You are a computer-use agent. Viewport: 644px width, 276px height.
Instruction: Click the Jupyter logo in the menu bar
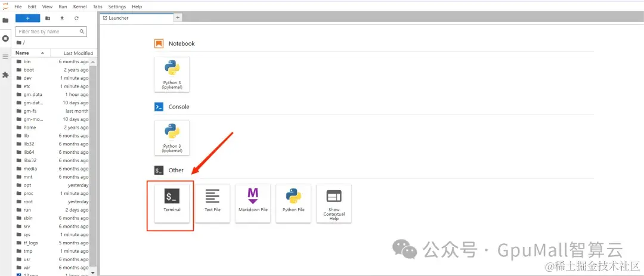(x=5, y=7)
